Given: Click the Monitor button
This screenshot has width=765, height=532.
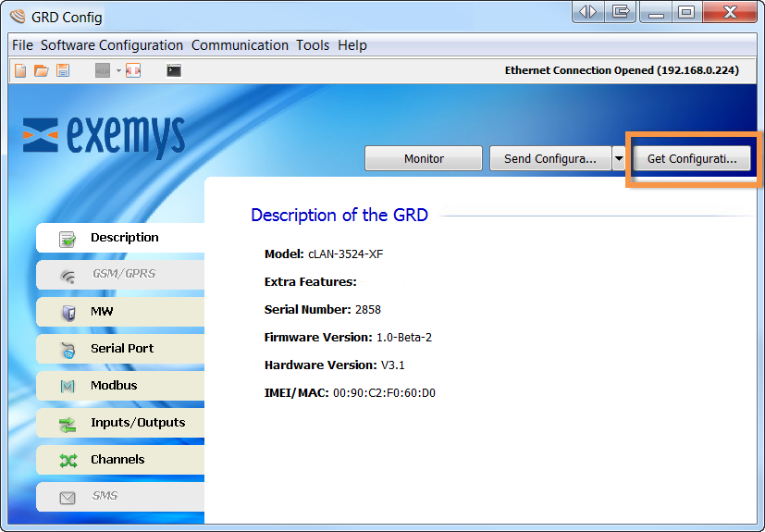Looking at the screenshot, I should click(424, 158).
